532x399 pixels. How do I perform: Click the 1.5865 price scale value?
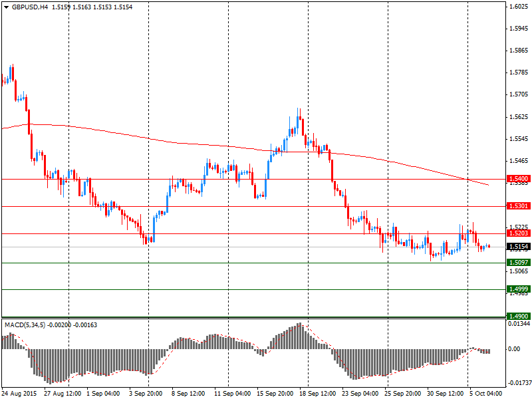pos(519,51)
